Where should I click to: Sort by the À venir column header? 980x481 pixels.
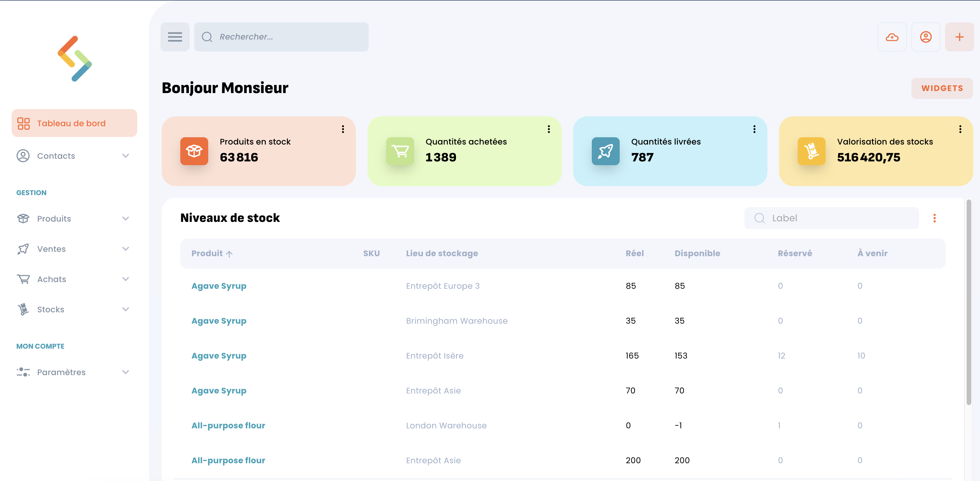click(x=872, y=253)
